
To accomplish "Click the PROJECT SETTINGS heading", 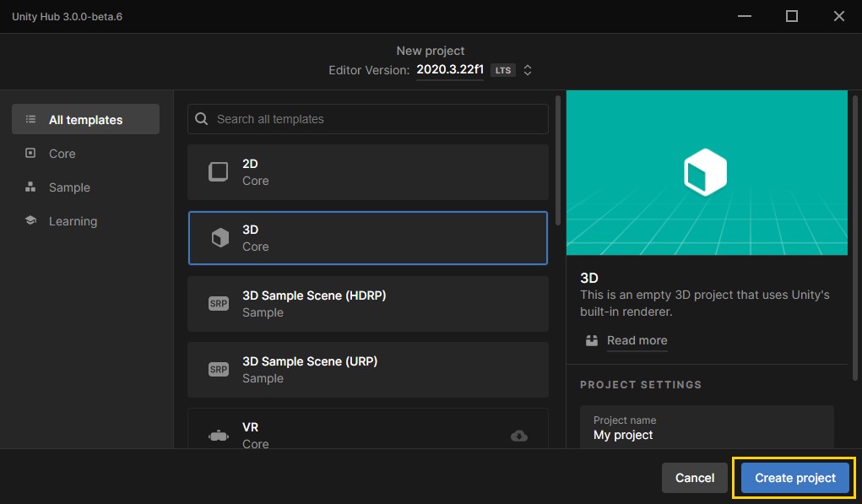I will (x=641, y=385).
